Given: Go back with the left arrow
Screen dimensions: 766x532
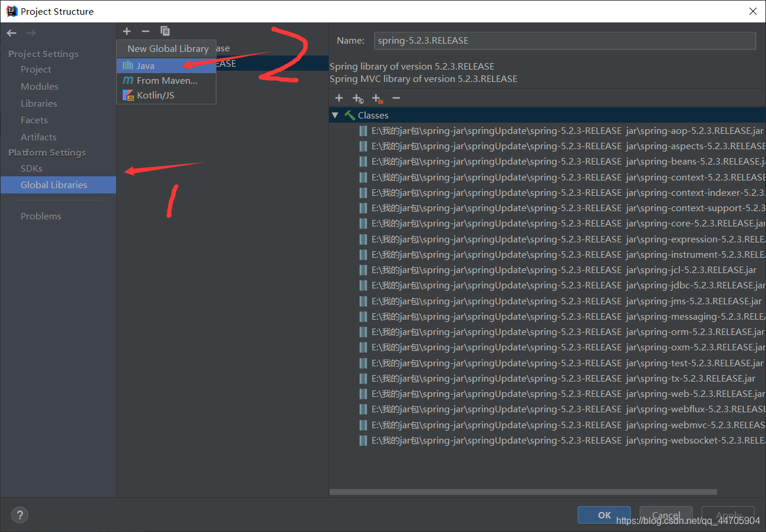Looking at the screenshot, I should (12, 33).
